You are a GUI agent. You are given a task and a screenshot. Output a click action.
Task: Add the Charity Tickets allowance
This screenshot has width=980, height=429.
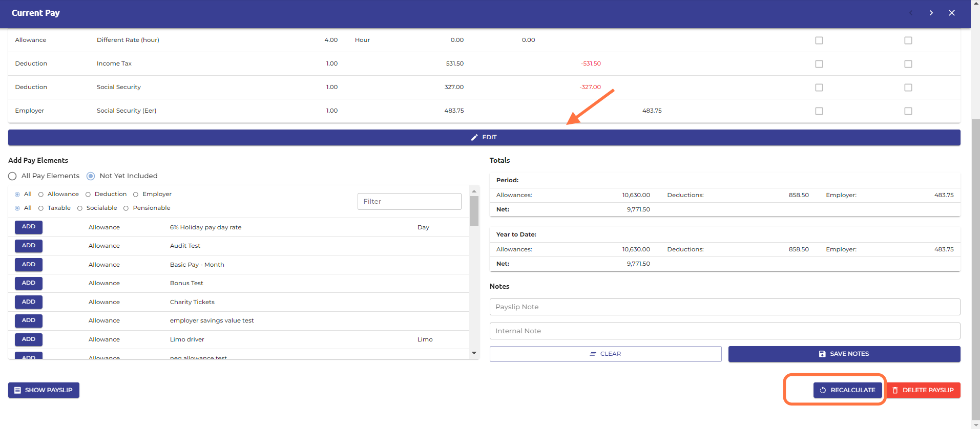[29, 302]
